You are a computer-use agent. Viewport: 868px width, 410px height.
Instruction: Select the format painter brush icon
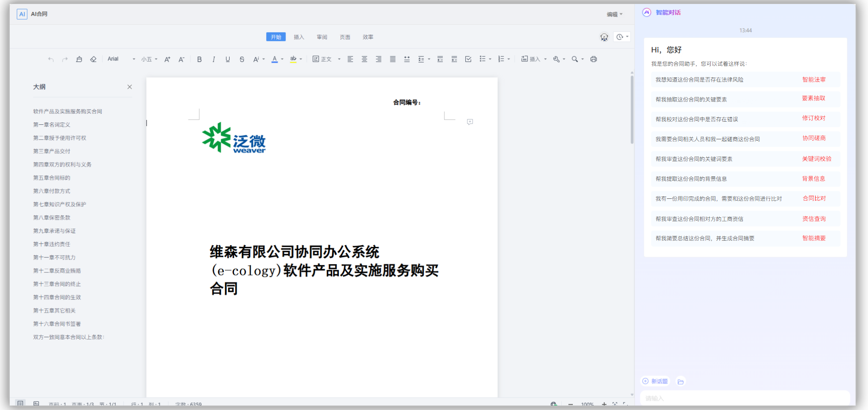(79, 59)
